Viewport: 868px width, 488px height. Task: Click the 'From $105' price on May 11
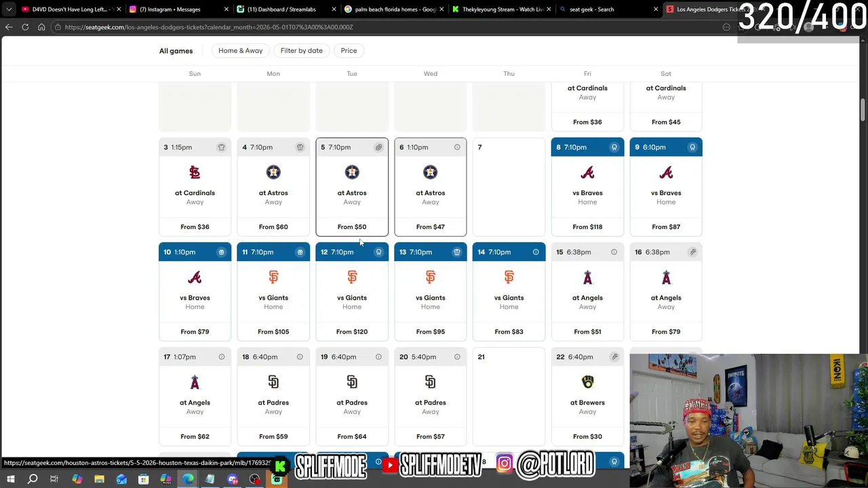click(x=273, y=332)
